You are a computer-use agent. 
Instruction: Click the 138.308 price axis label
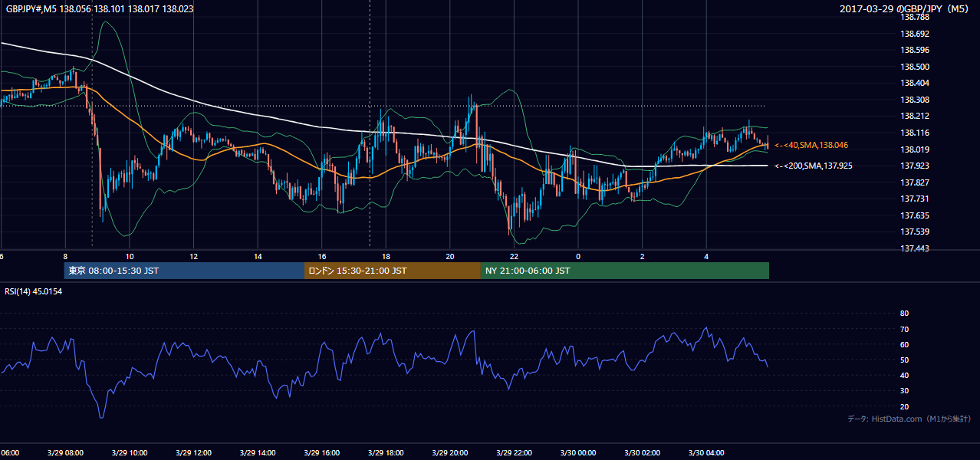tap(914, 100)
